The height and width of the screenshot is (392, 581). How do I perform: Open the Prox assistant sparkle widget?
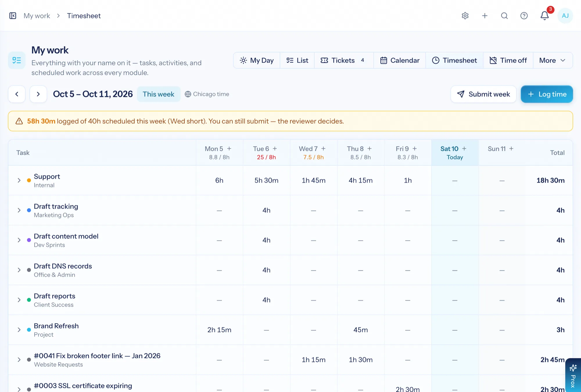click(573, 375)
